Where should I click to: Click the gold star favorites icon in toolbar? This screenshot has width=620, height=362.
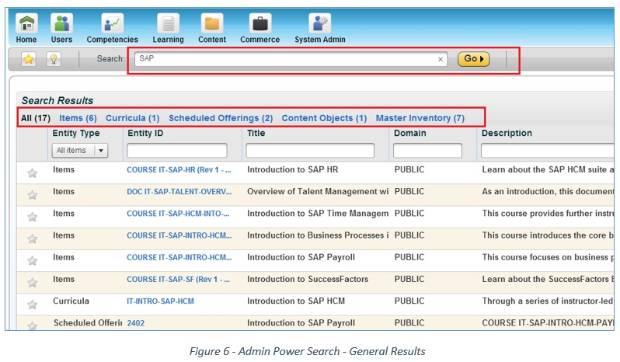pyautogui.click(x=28, y=59)
